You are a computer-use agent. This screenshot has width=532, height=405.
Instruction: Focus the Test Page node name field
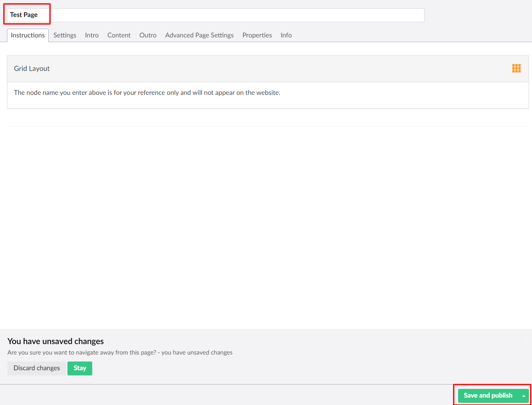click(215, 15)
